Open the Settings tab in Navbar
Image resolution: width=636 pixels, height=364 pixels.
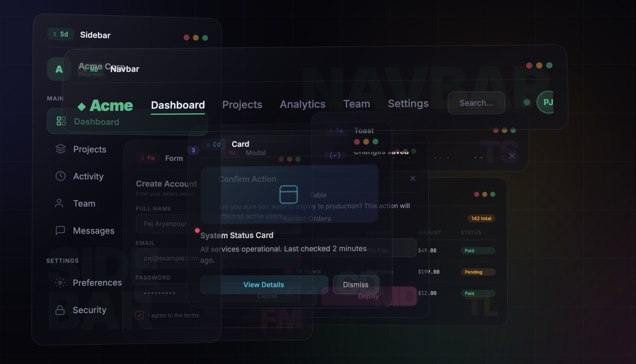click(x=408, y=103)
